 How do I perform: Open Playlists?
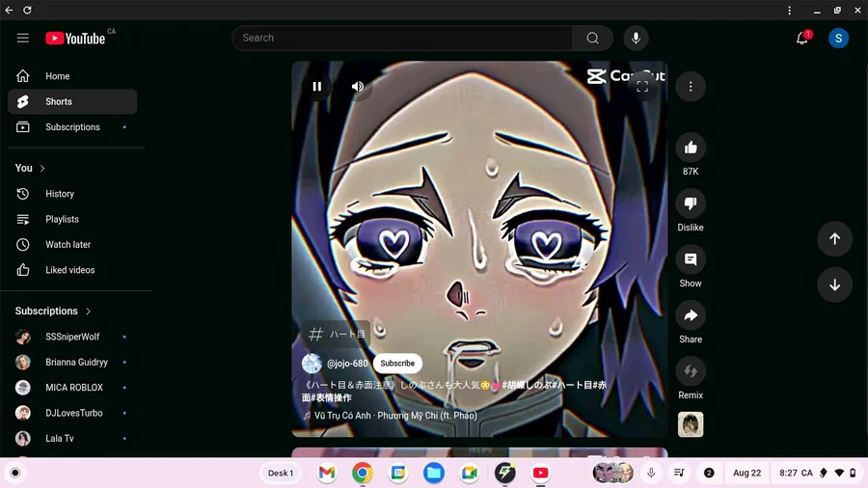point(72,219)
